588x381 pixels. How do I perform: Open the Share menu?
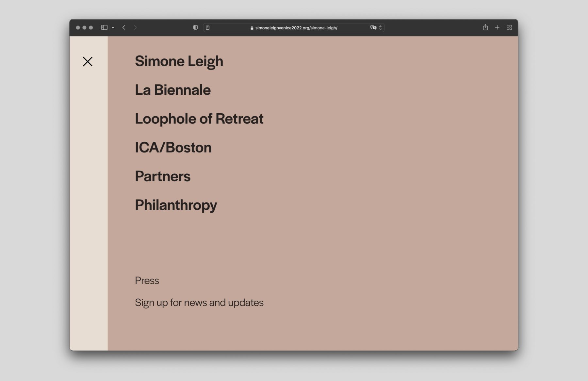[485, 28]
